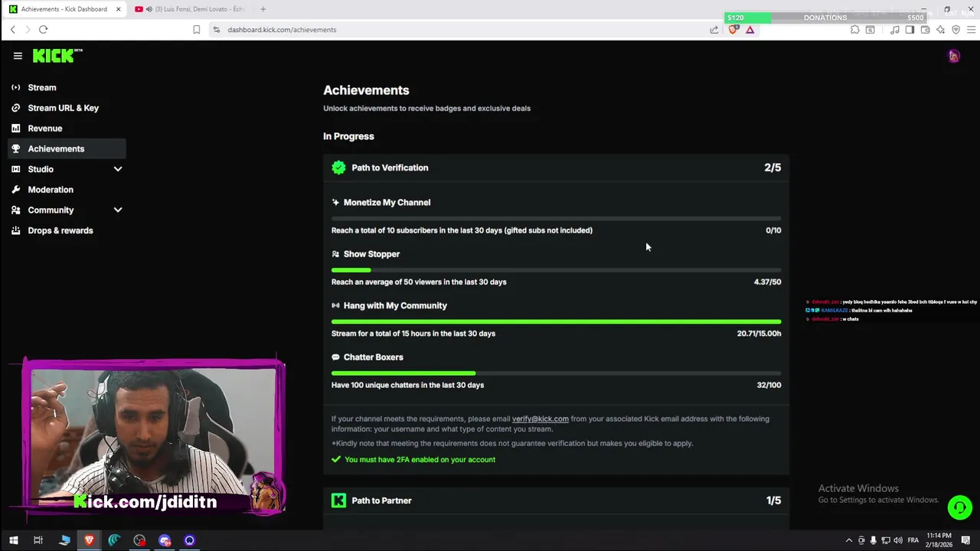This screenshot has width=980, height=551.
Task: Toggle the browser sidebar panel
Action: 910,30
